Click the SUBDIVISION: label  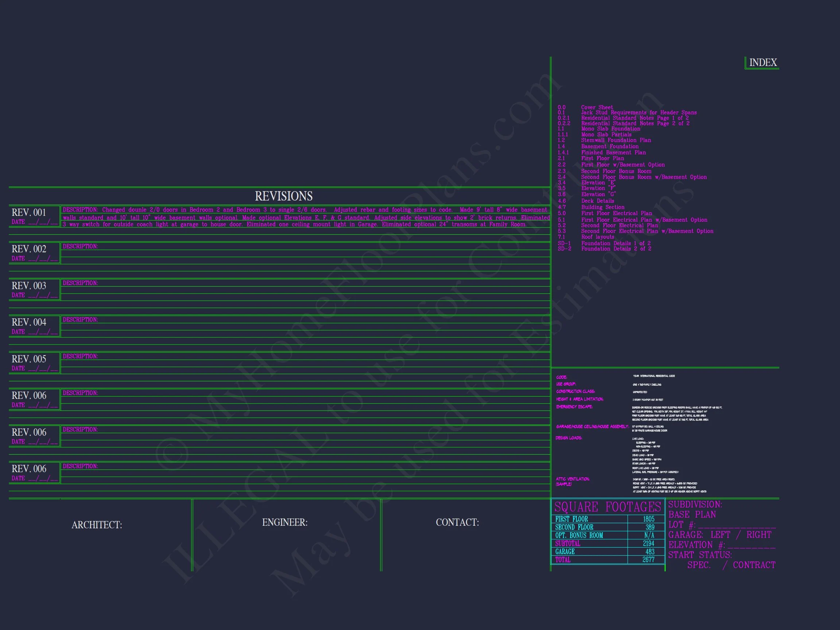(695, 505)
